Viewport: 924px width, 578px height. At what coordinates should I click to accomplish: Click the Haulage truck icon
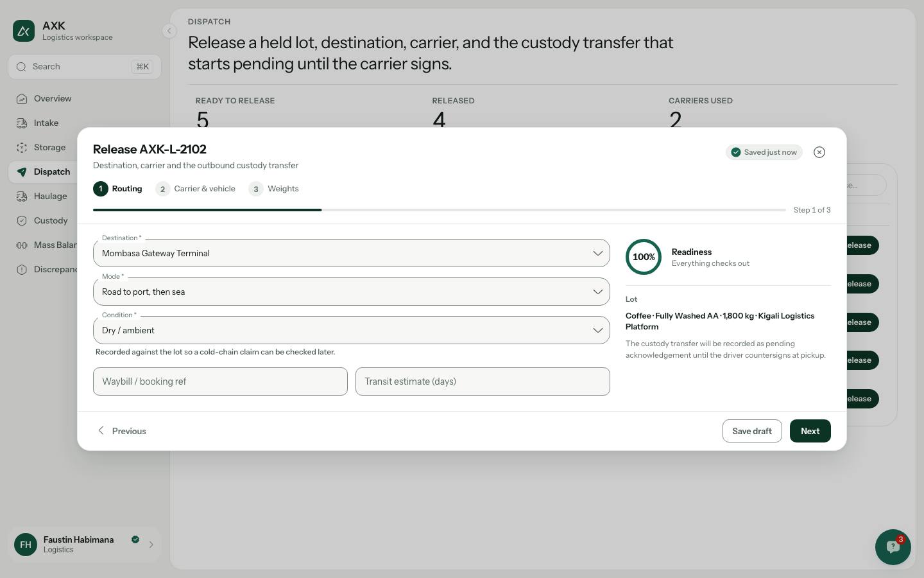point(22,197)
